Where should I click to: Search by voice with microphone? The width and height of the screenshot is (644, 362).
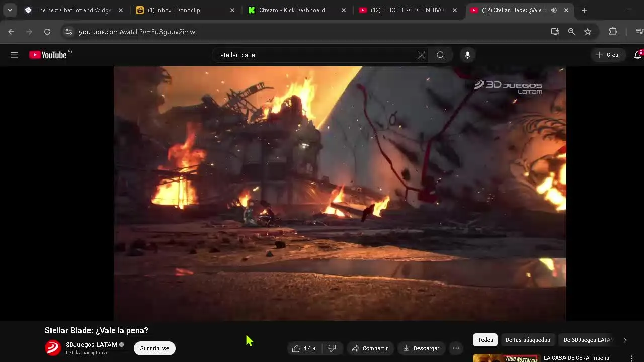coord(467,55)
